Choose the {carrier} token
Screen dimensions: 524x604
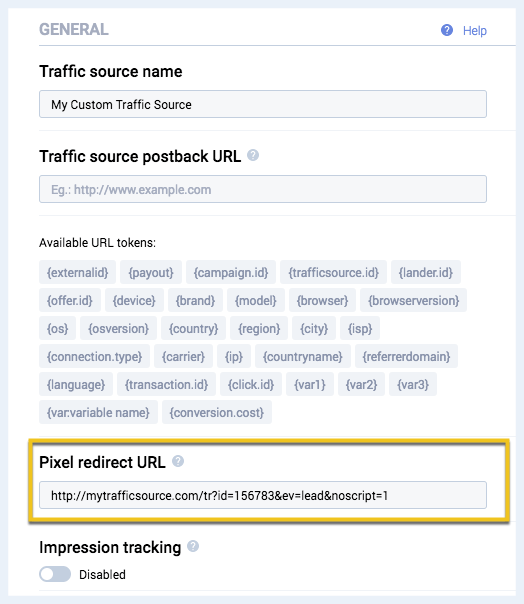pyautogui.click(x=183, y=356)
